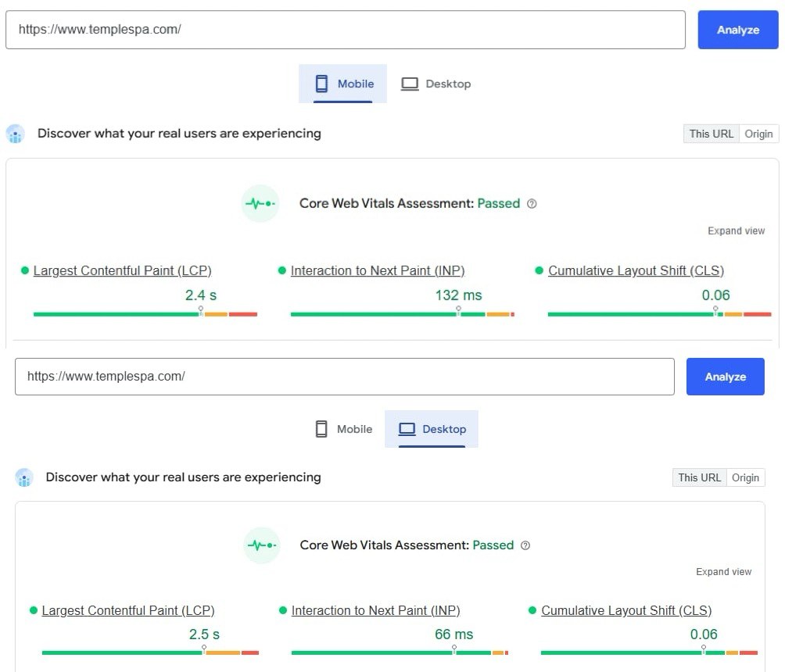Click the green status dot beside desktop LCP
This screenshot has width=785, height=672.
pyautogui.click(x=34, y=610)
